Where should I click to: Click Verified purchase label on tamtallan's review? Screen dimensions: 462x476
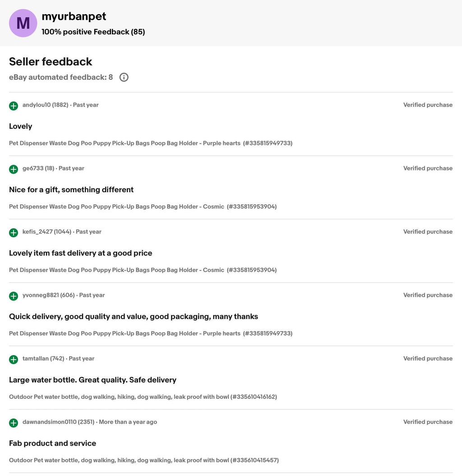pos(428,359)
